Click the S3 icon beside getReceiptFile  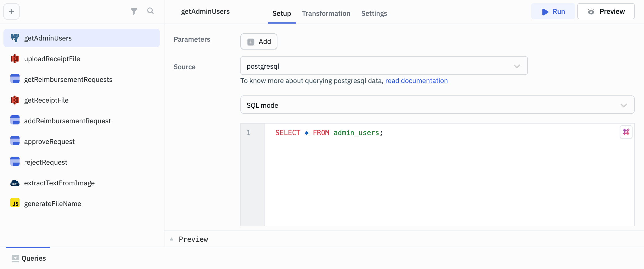coord(15,100)
